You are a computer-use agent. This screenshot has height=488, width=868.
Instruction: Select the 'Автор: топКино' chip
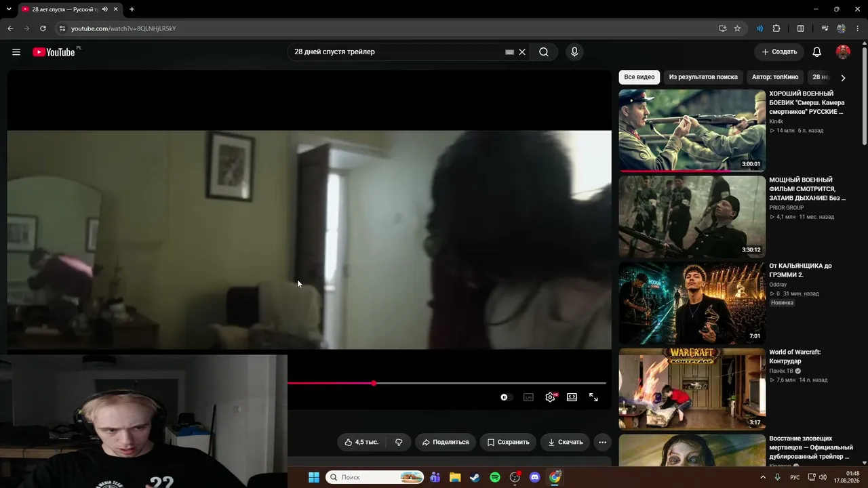[x=775, y=77]
